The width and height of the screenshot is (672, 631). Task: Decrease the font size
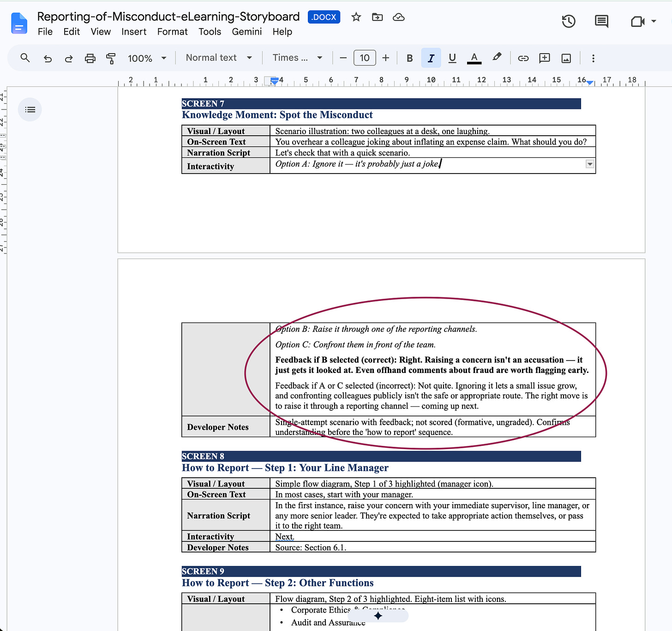343,58
